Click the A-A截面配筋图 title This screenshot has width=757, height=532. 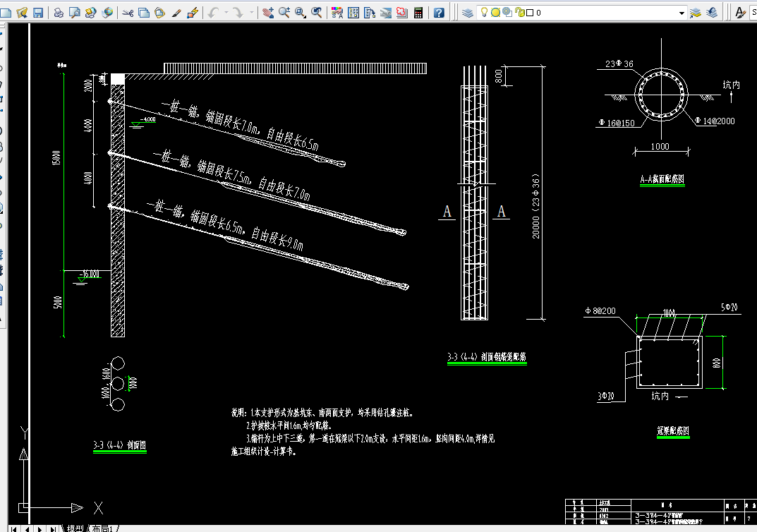662,179
